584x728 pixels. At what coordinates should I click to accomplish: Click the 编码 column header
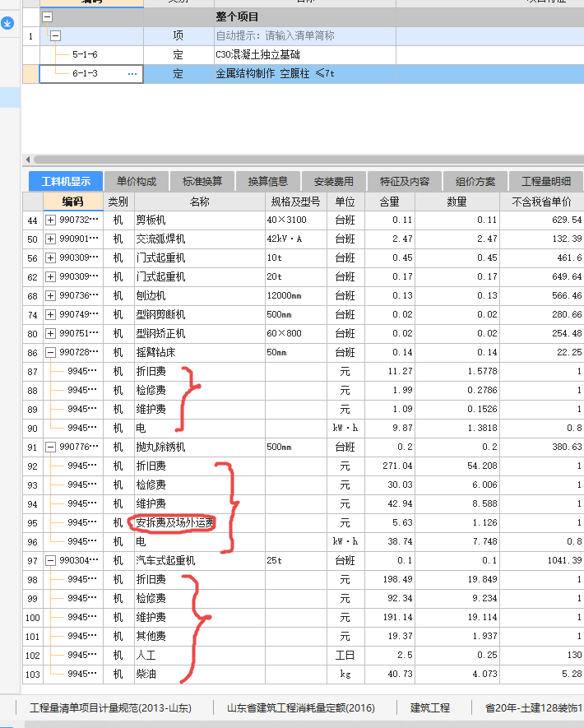click(73, 202)
